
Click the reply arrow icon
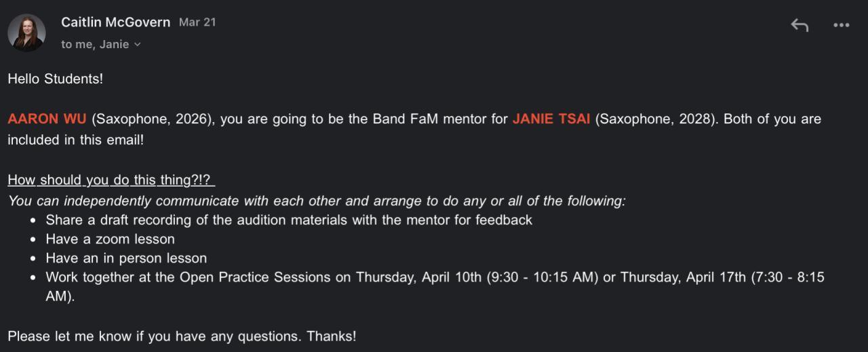click(x=800, y=26)
